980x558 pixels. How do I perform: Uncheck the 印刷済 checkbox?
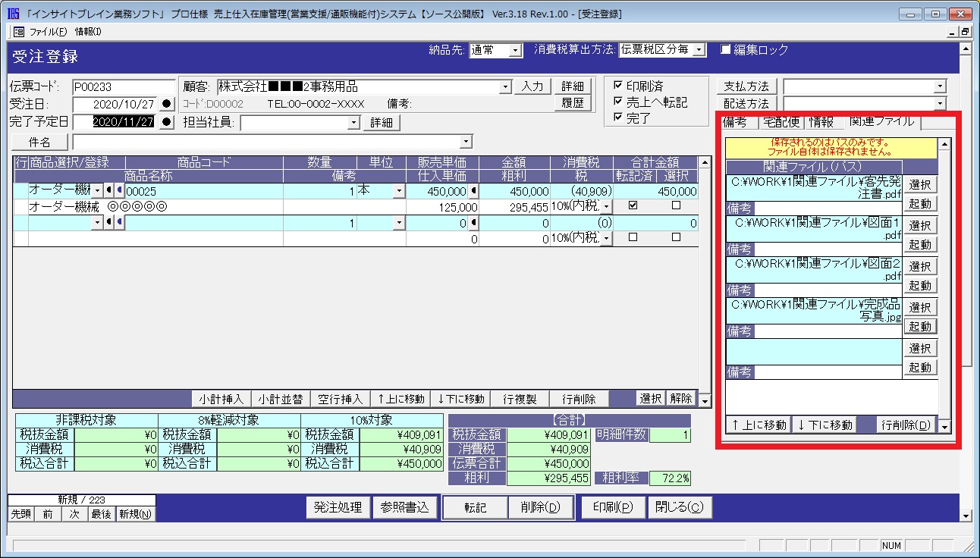pos(617,86)
